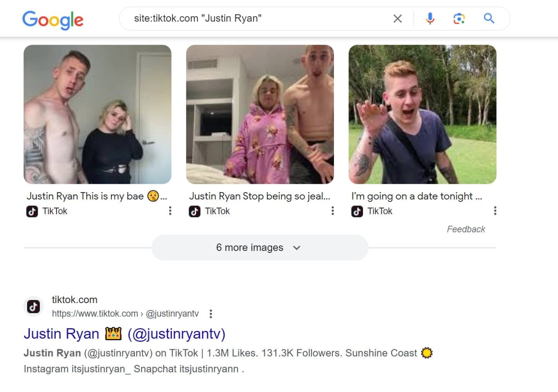This screenshot has width=558, height=392.
Task: Click the search magnifier icon
Action: (489, 18)
